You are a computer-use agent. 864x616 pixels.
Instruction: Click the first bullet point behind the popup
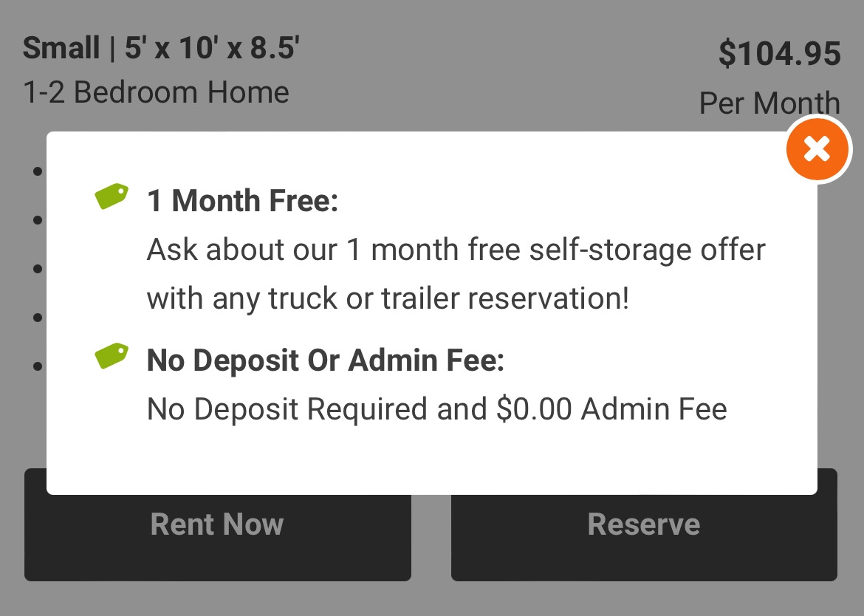[38, 171]
